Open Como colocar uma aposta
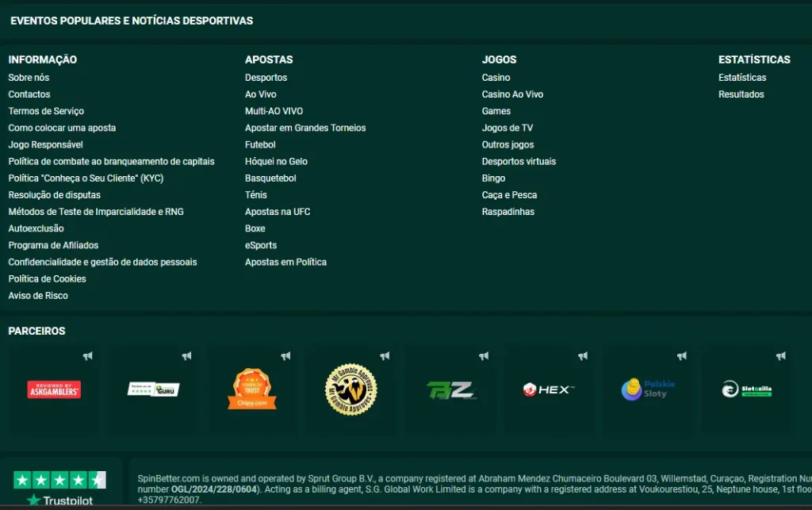 pos(62,128)
